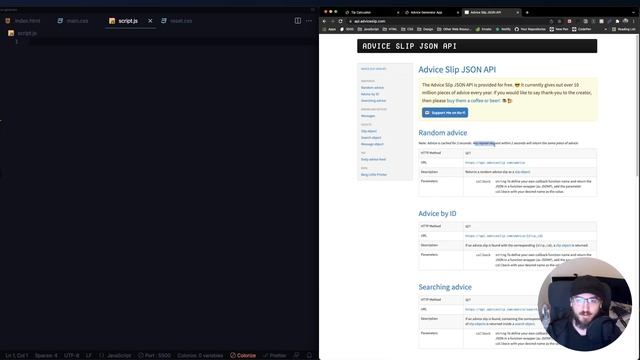640x360 pixels.
Task: Change the LF end of line sequence
Action: [x=89, y=356]
